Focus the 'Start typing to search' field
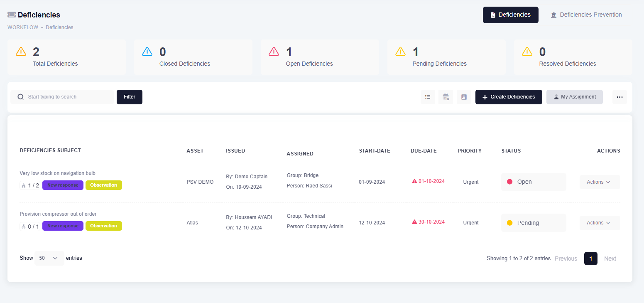Image resolution: width=644 pixels, height=303 pixels. [66, 97]
